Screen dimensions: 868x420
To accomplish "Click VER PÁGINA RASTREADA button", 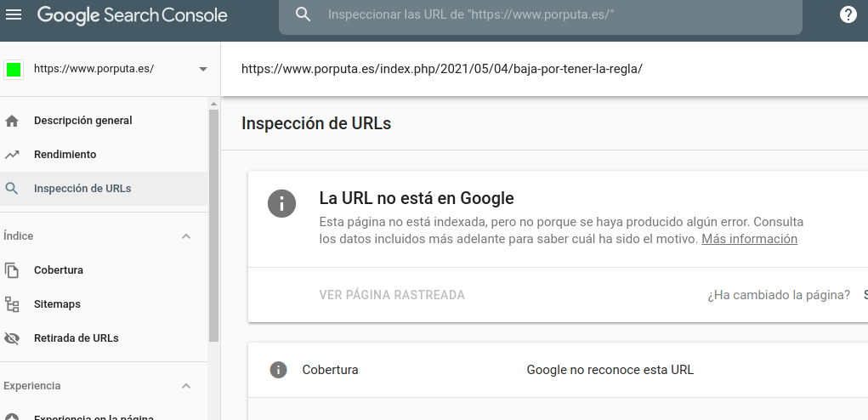I will (392, 295).
